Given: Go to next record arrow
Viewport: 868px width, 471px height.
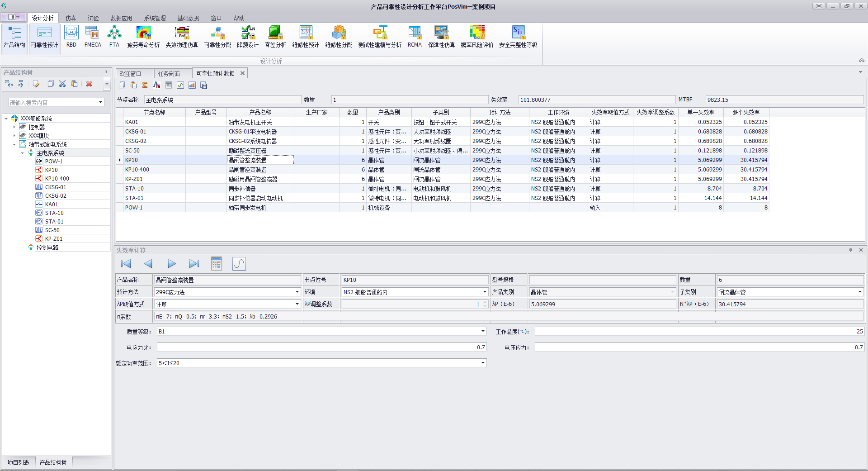Looking at the screenshot, I should point(171,264).
